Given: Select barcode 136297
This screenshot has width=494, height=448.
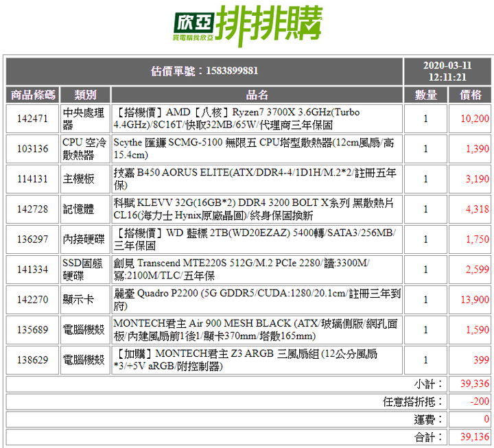Looking at the screenshot, I should click(x=32, y=239).
